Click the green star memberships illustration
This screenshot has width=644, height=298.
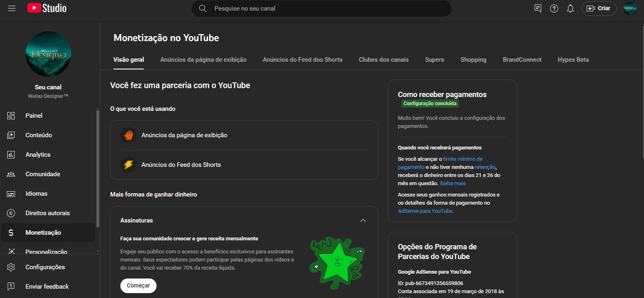pos(337,262)
